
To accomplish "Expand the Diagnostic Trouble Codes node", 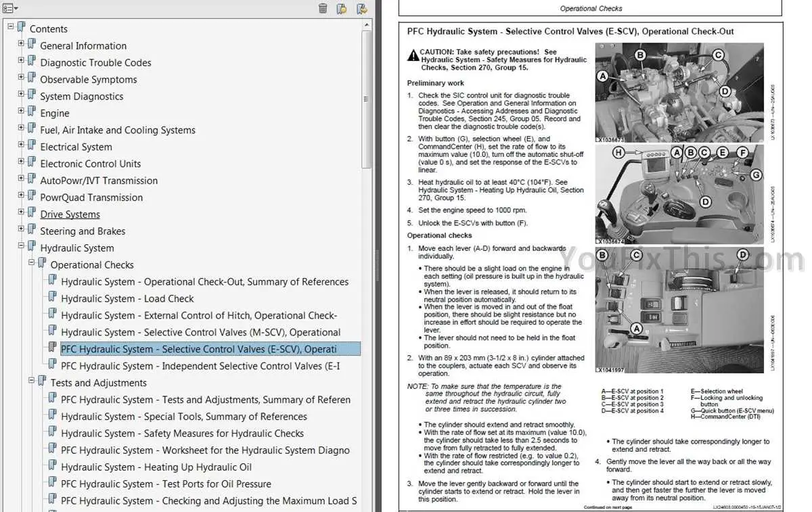I will pos(21,60).
